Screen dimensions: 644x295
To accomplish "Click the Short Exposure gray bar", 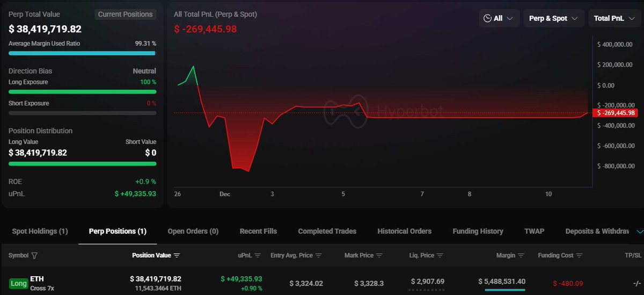I will tap(82, 113).
